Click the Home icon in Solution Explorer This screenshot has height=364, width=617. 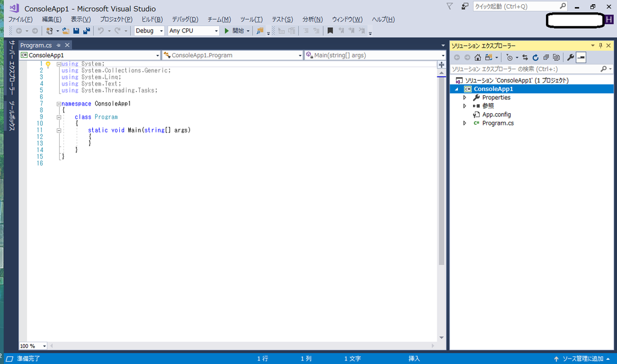[478, 57]
